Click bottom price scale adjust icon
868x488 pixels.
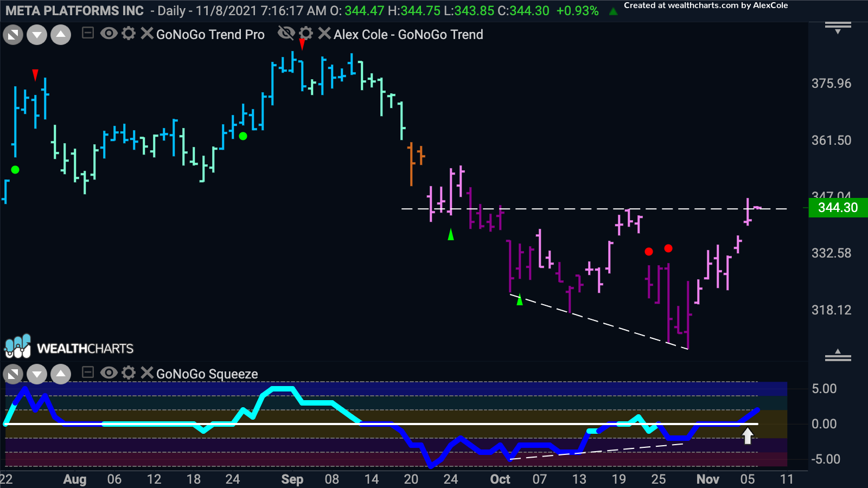(x=838, y=356)
